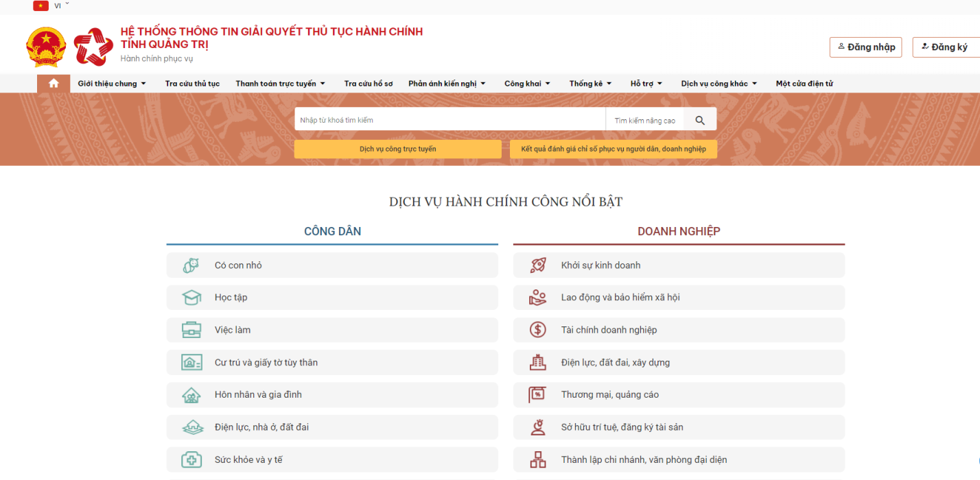Image resolution: width=980 pixels, height=480 pixels.
Task: Click hand icon beside Lao động và bảo hiểm
Action: pos(538,298)
